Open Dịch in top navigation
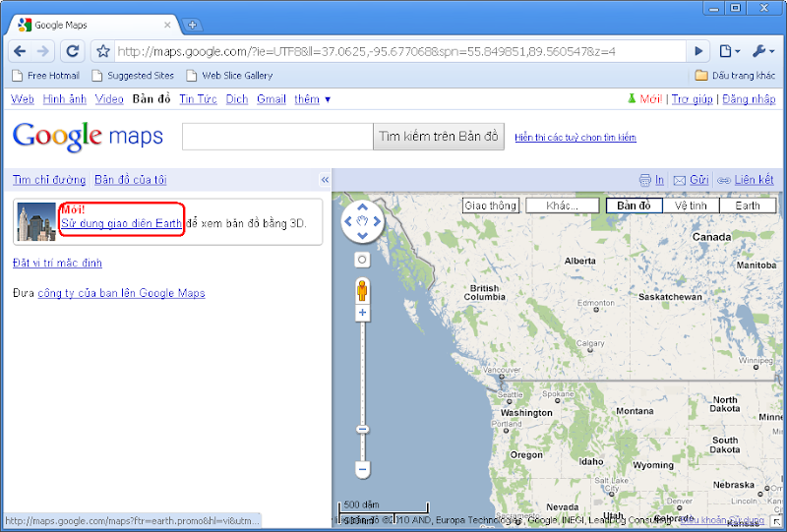The width and height of the screenshot is (787, 532). pos(237,99)
